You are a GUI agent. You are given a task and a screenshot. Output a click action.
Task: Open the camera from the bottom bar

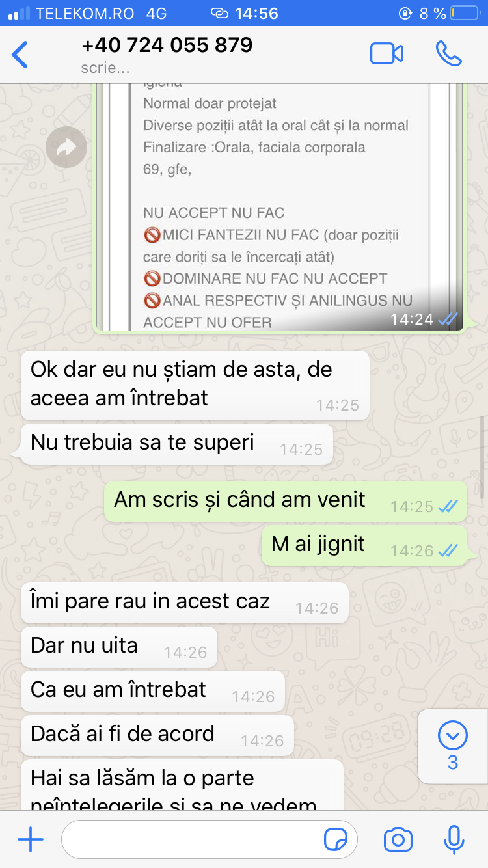point(398,840)
